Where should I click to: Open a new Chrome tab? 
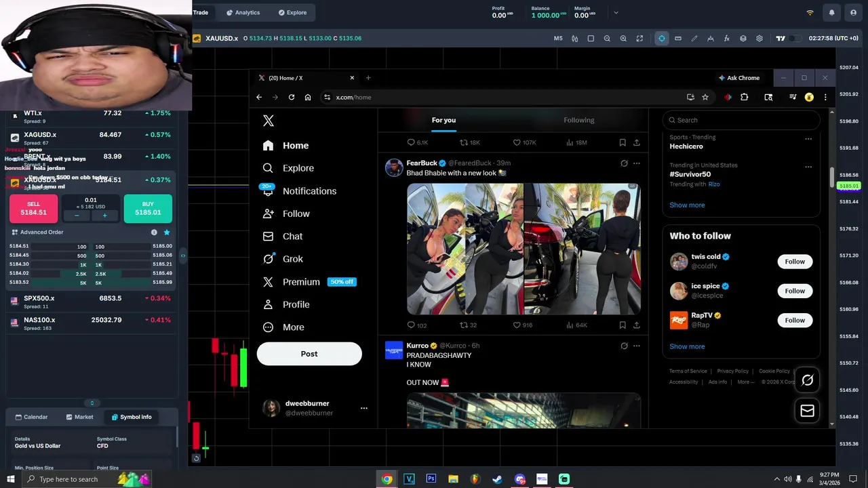368,78
